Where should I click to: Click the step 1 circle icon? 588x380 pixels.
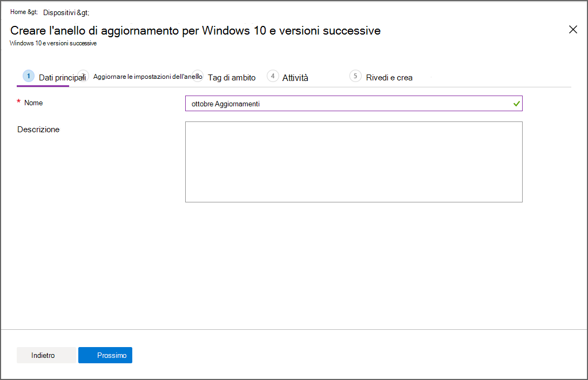[x=28, y=76]
